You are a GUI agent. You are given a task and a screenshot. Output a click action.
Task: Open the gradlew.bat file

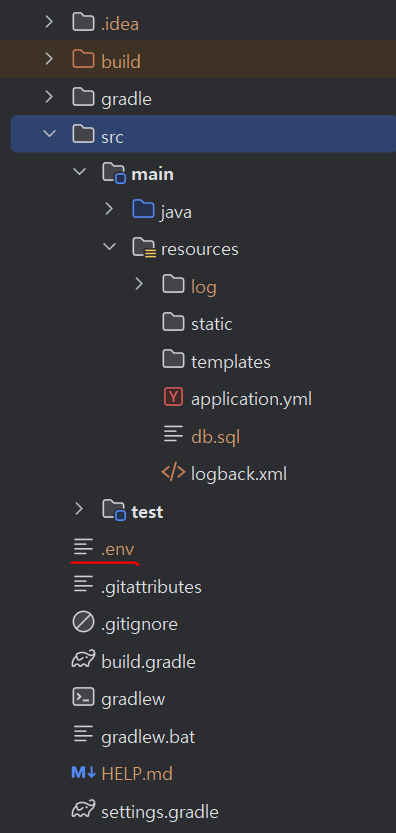[x=148, y=737]
